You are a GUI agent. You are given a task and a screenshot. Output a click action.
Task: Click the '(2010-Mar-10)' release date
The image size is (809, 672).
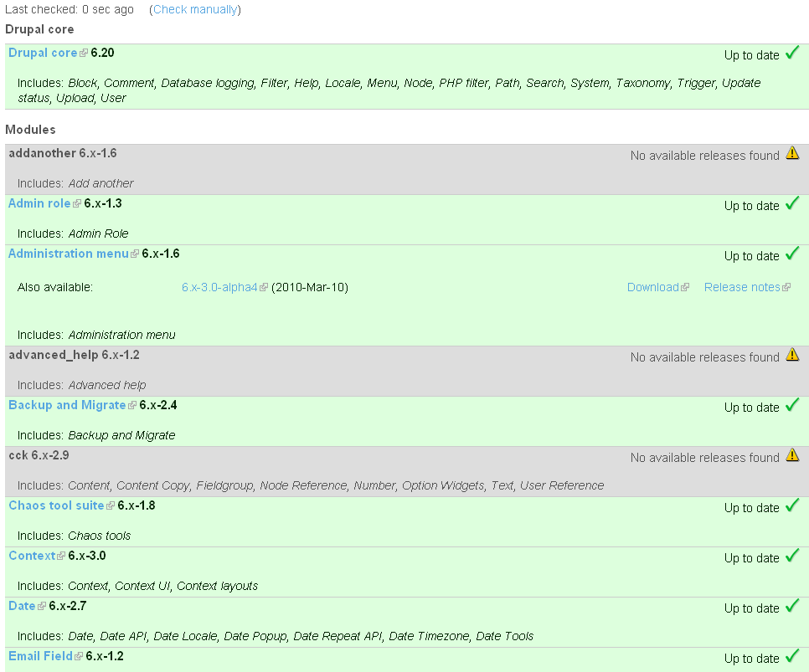coord(310,287)
